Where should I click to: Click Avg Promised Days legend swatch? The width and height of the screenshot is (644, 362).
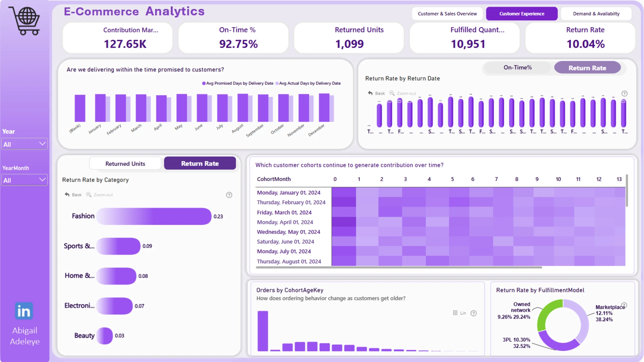click(x=204, y=83)
